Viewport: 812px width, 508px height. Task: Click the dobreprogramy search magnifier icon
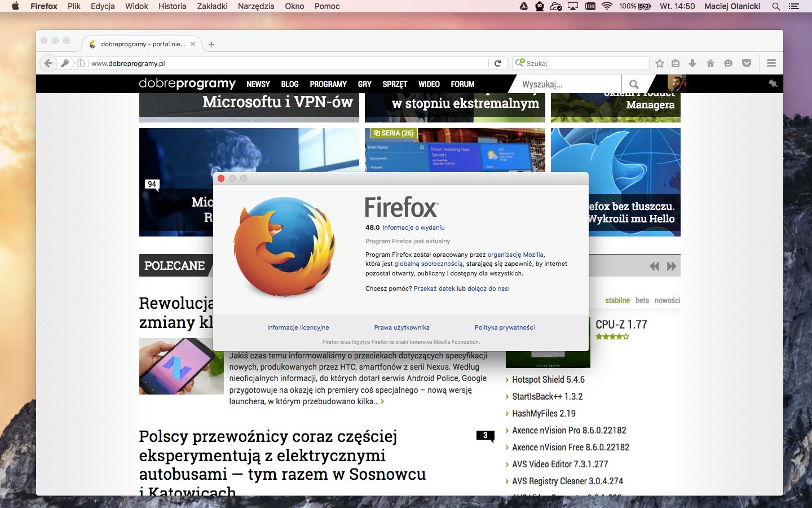pos(634,84)
